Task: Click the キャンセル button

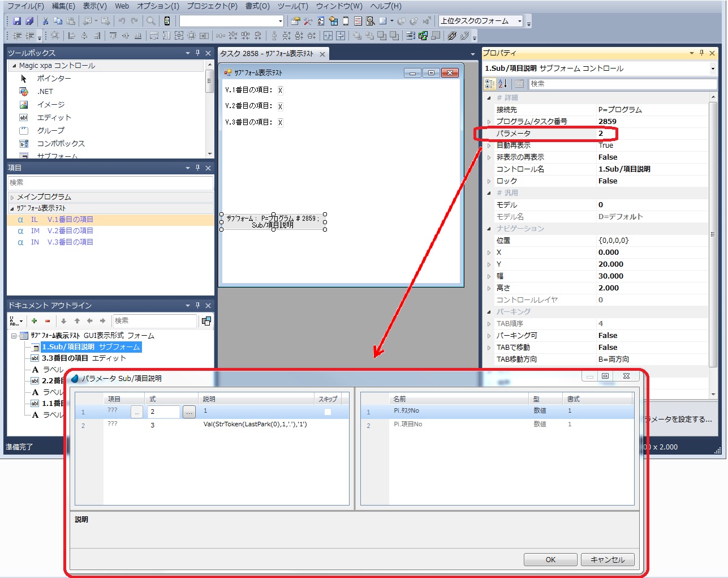Action: pyautogui.click(x=607, y=559)
